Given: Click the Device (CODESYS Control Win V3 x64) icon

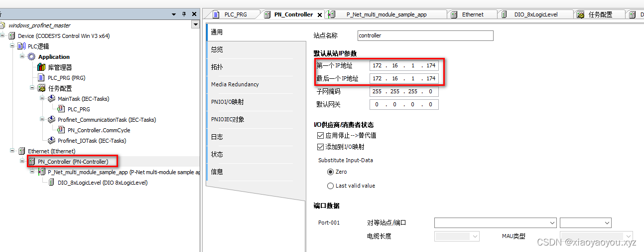Looking at the screenshot, I should tap(12, 36).
